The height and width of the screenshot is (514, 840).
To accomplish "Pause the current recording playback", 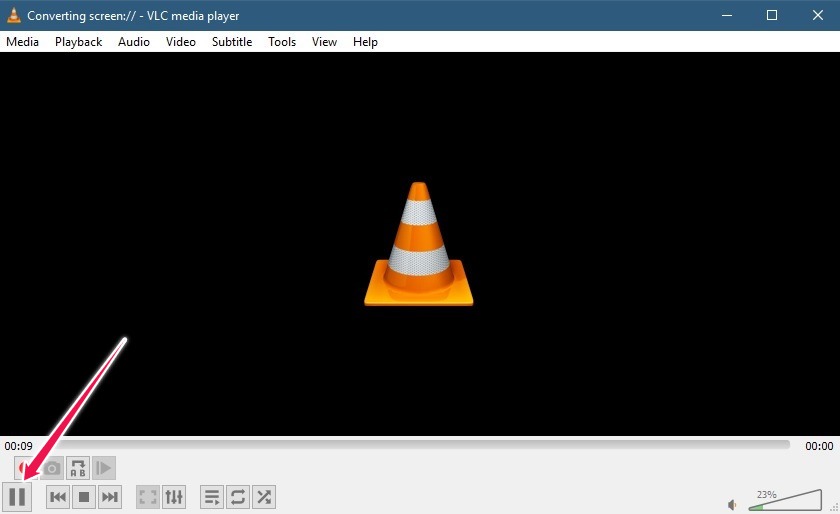I will pyautogui.click(x=17, y=496).
